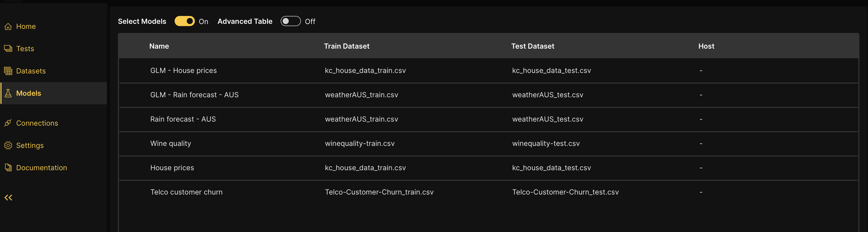This screenshot has height=232, width=868.
Task: Click the Documentation pages icon
Action: click(8, 168)
